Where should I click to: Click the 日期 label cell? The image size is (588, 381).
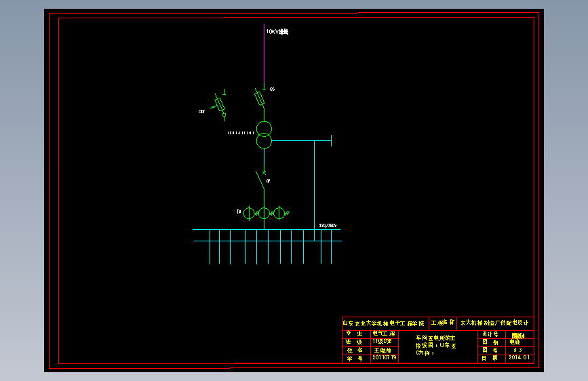[x=491, y=358]
